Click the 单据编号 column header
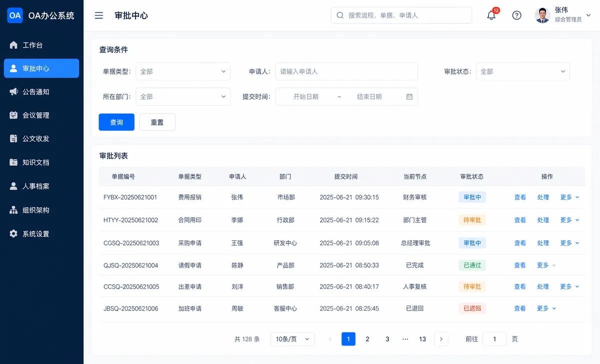Viewport: 600px width, 364px height. click(x=123, y=176)
